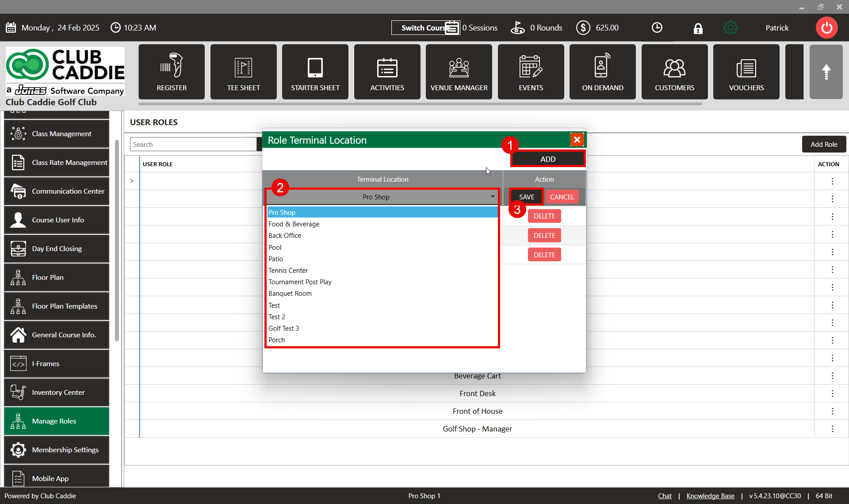Open Day End Closing in sidebar
Image resolution: width=849 pixels, height=504 pixels.
pyautogui.click(x=57, y=248)
